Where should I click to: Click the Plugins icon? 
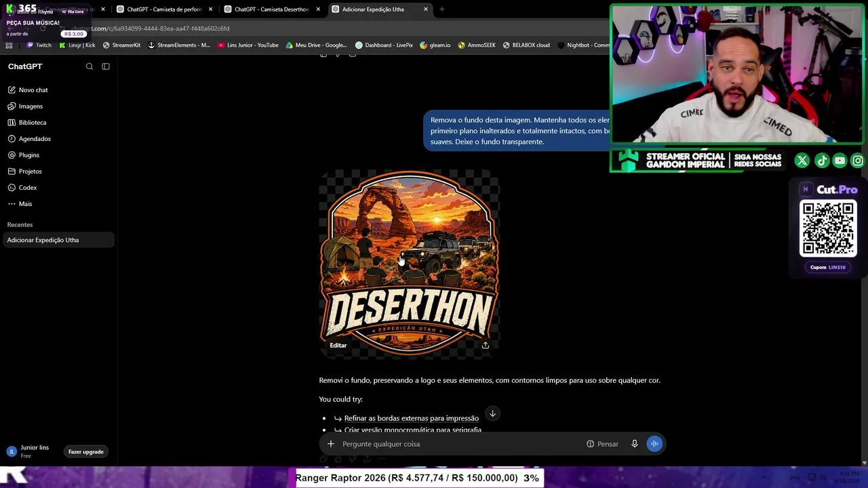[12, 155]
